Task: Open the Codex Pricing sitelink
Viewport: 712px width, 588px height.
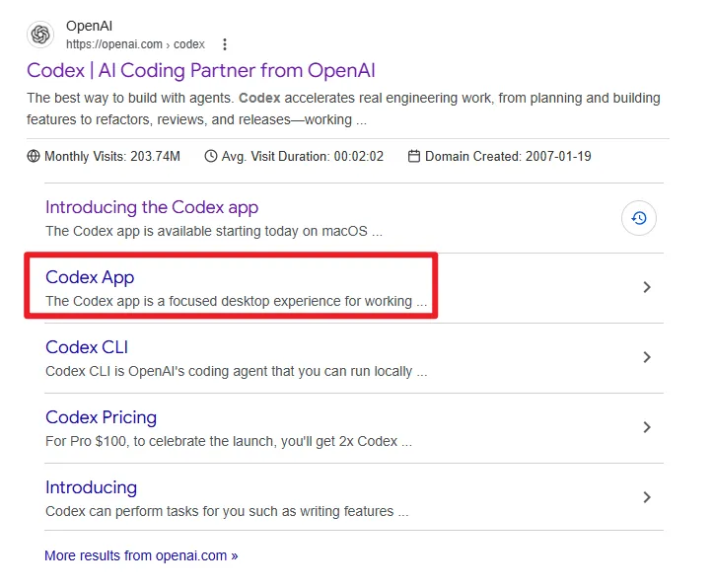Action: pyautogui.click(x=101, y=417)
